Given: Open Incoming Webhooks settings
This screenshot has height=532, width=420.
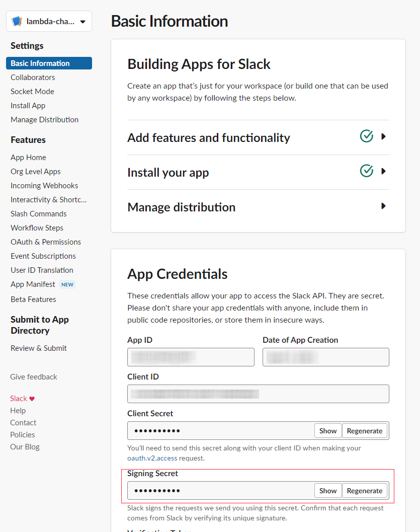Looking at the screenshot, I should click(44, 186).
